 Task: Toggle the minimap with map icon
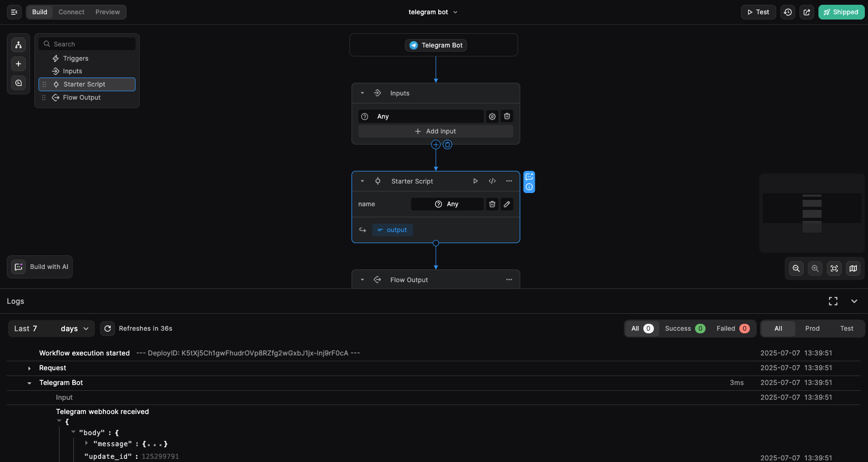point(853,268)
